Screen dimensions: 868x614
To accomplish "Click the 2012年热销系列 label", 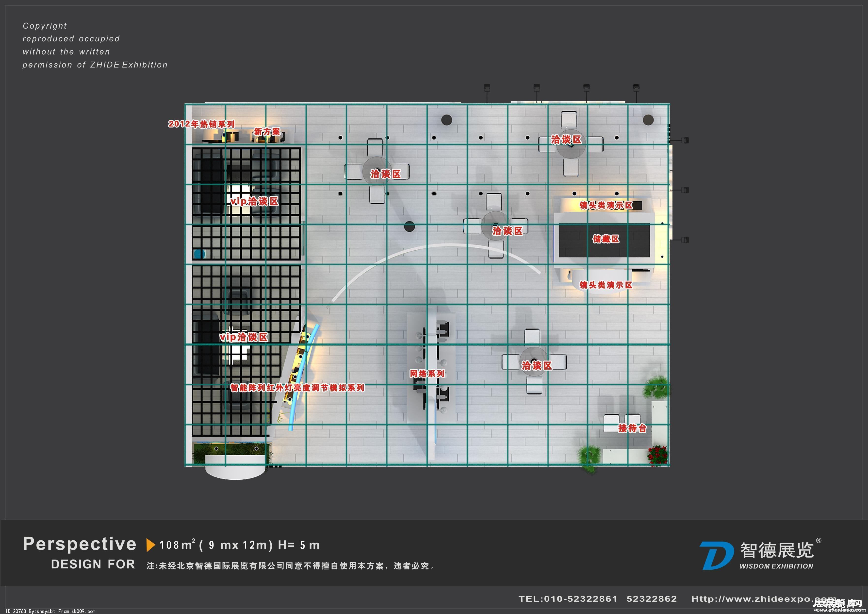I will pyautogui.click(x=201, y=124).
